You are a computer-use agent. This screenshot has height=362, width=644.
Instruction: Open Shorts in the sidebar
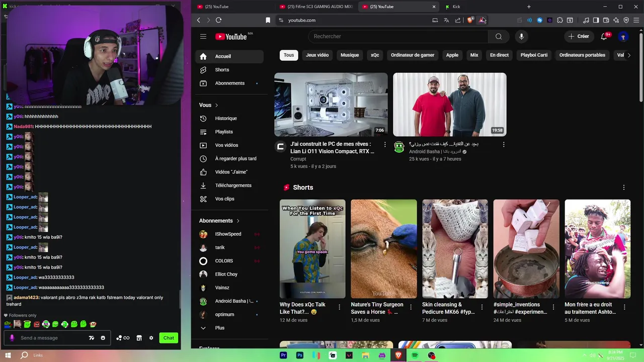[229, 70]
